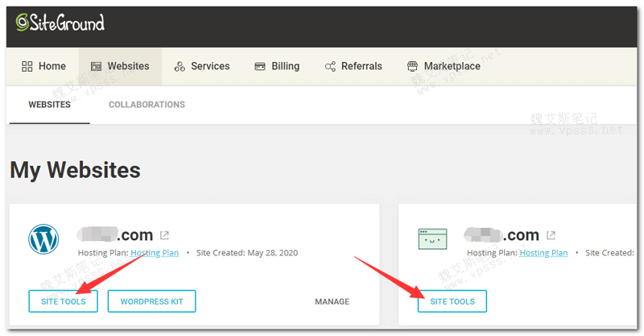Click Hosting Plan link on second site
Image resolution: width=644 pixels, height=336 pixels.
point(543,253)
